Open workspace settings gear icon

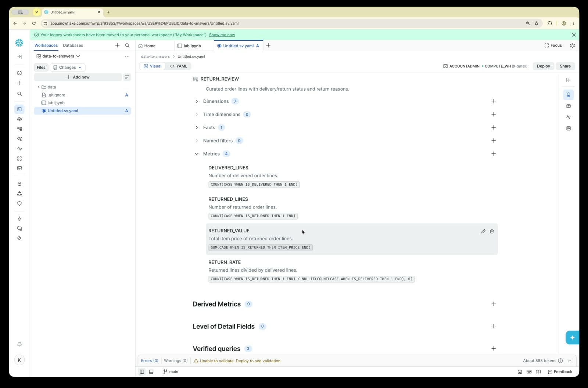(572, 46)
